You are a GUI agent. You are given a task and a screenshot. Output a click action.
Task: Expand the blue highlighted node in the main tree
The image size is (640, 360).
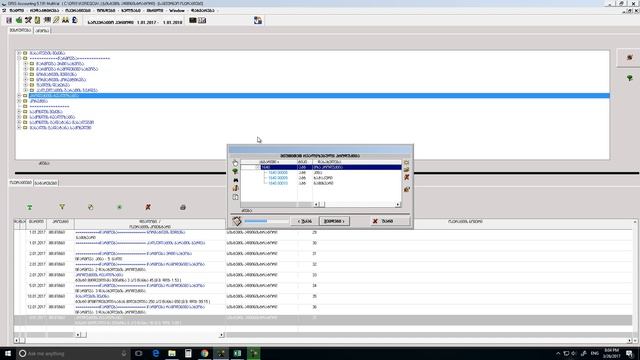(19, 96)
